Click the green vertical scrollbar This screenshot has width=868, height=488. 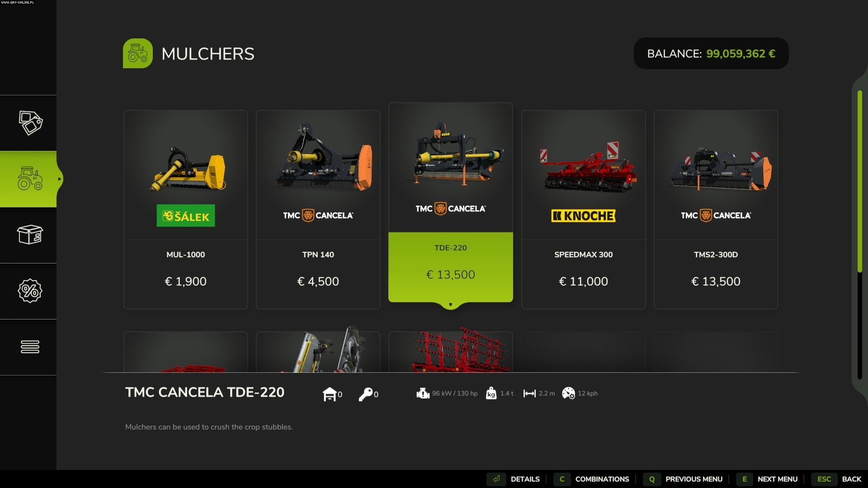(x=860, y=182)
